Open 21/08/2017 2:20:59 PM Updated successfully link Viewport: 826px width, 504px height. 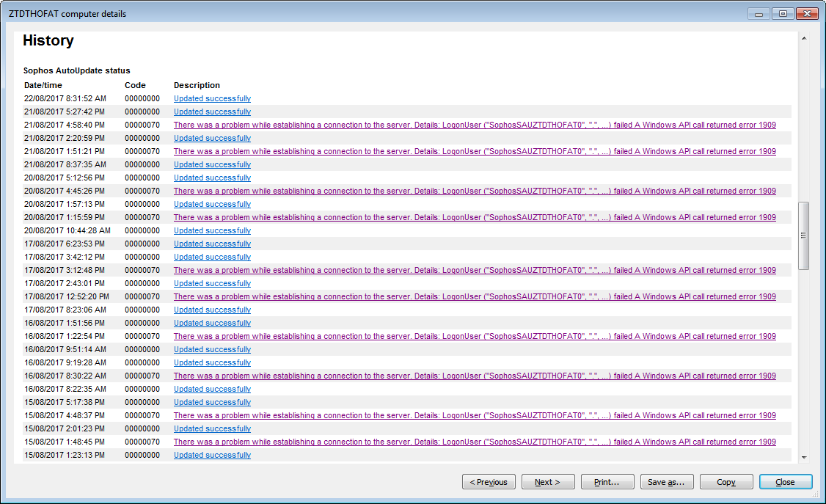(212, 138)
